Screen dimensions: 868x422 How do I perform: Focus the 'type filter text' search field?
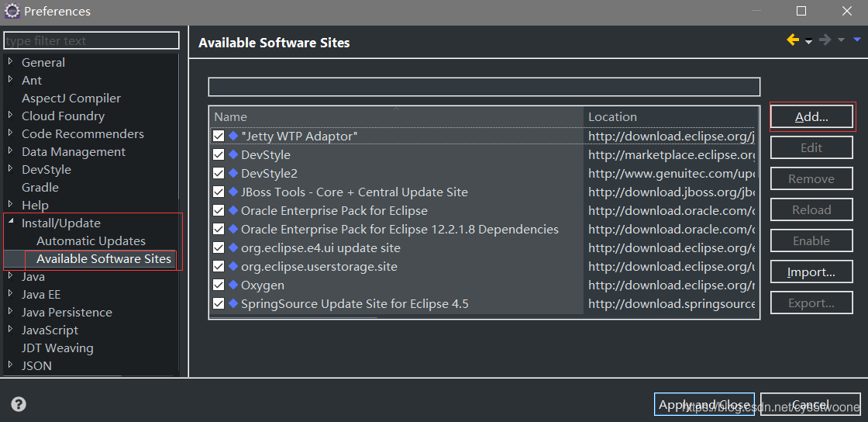click(91, 40)
